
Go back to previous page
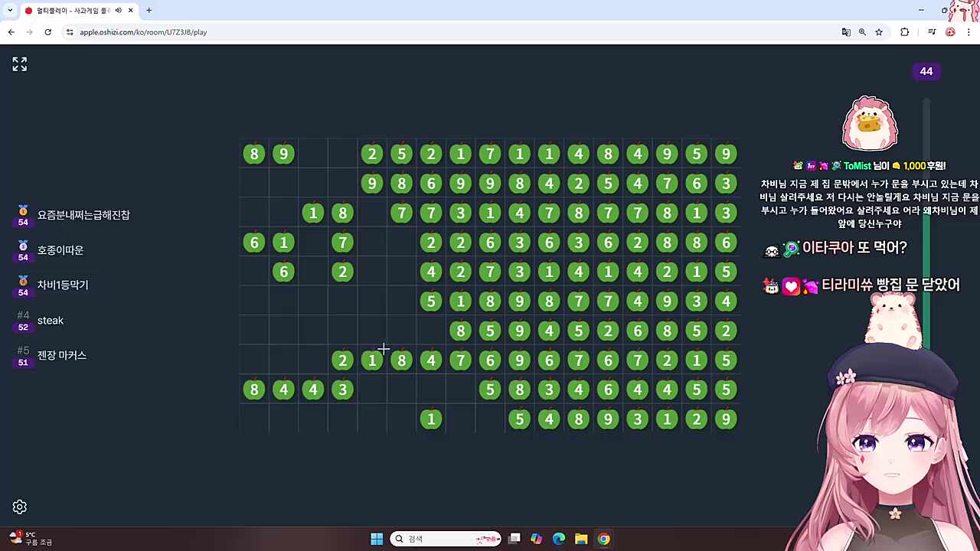11,32
